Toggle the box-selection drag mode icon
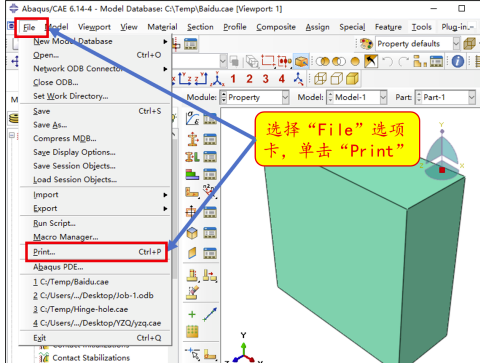The width and height of the screenshot is (480, 363). pos(268,61)
